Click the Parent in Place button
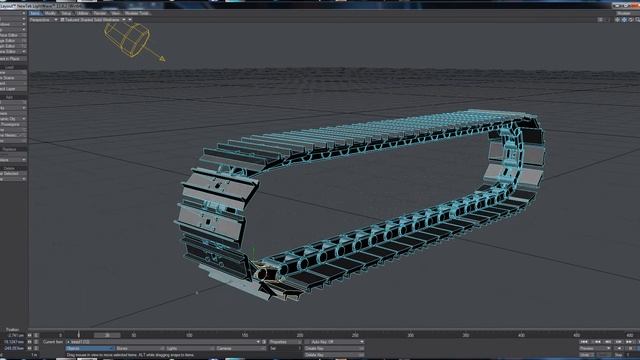 point(13,59)
